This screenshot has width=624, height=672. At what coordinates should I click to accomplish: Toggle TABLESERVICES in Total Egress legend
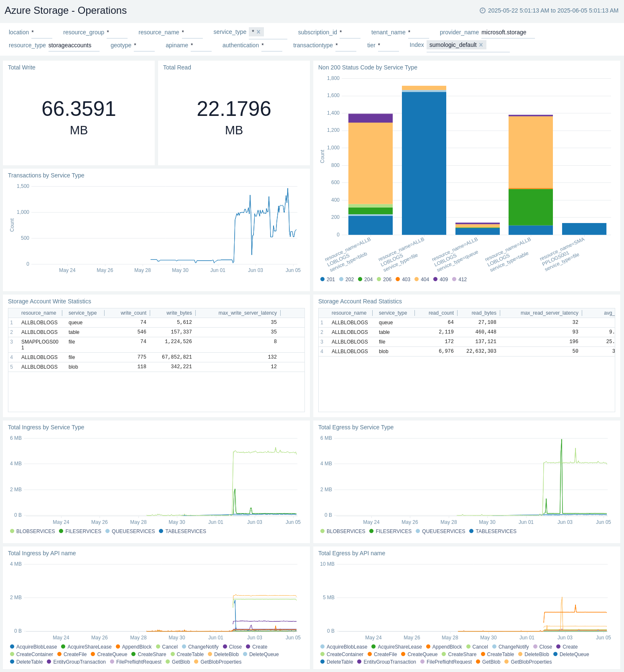click(x=493, y=531)
